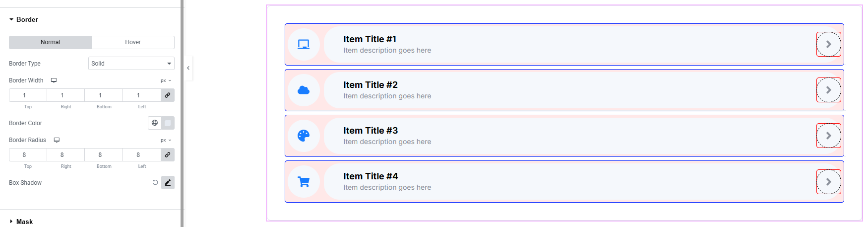Toggle the Border Radius link-values icon
The height and width of the screenshot is (227, 868).
168,154
